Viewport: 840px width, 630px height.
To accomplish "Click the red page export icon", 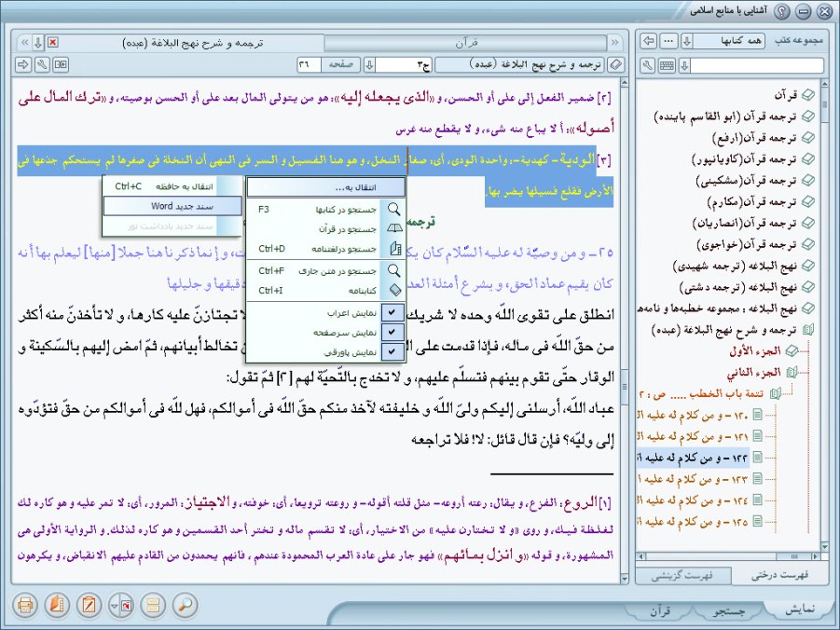I will 127,606.
